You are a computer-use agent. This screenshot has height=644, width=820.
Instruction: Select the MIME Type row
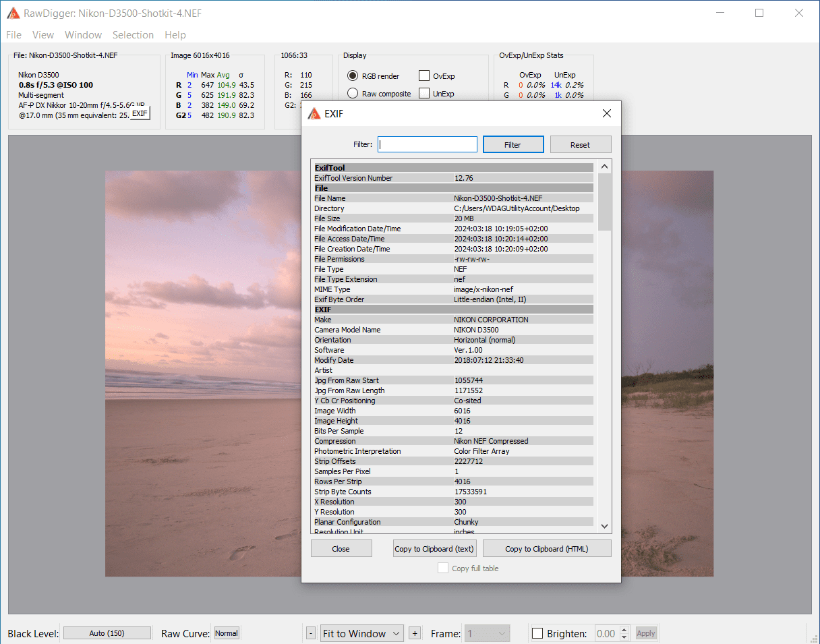pos(454,289)
